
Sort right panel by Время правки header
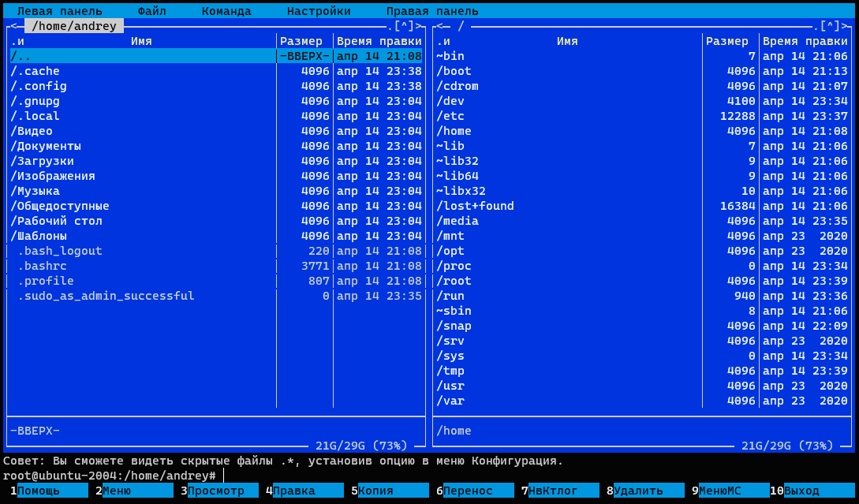coord(805,41)
